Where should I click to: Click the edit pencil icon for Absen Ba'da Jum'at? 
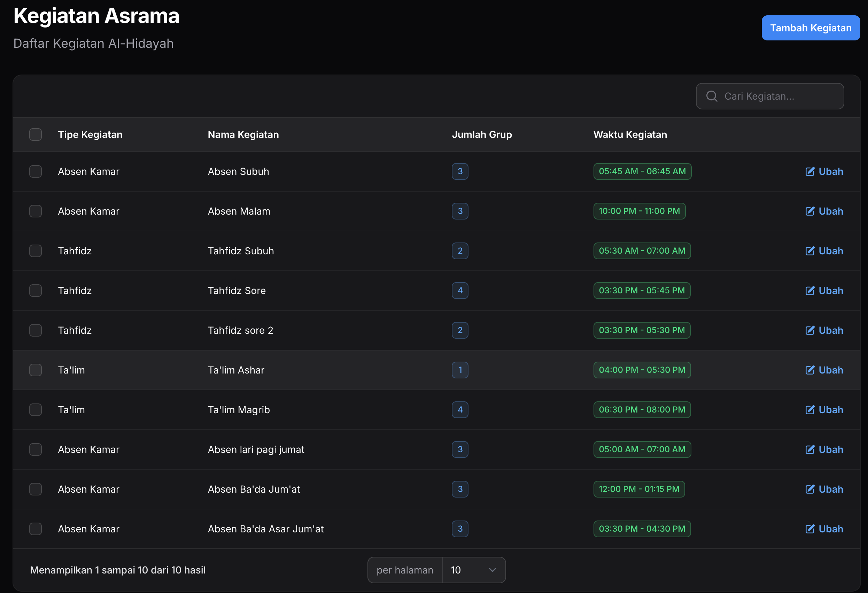[x=810, y=489]
